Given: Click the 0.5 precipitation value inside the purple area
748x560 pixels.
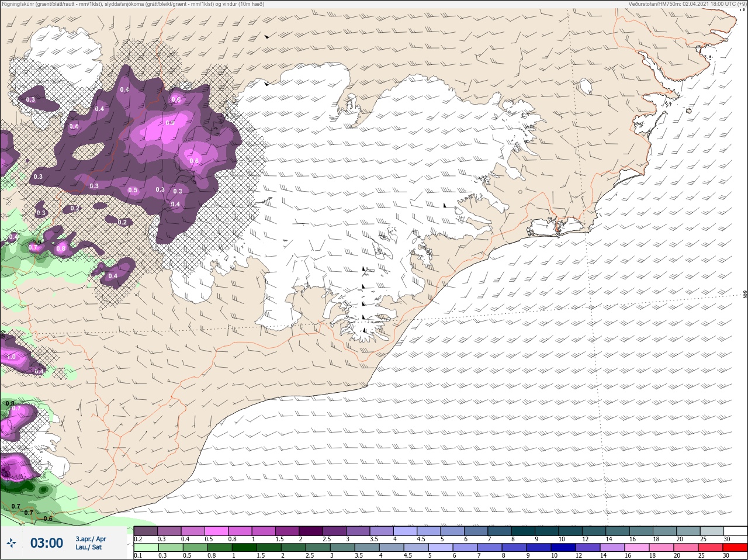Looking at the screenshot, I should (133, 190).
